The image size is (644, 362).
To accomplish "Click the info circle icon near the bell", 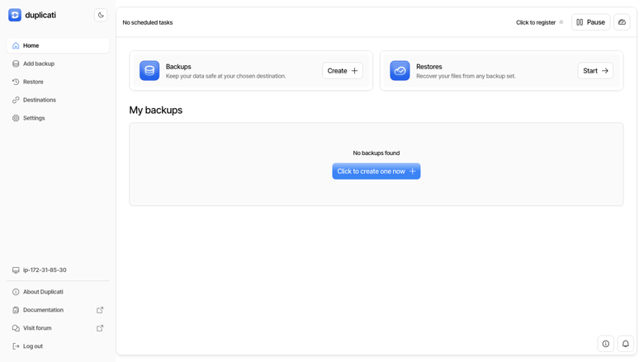I will [606, 344].
